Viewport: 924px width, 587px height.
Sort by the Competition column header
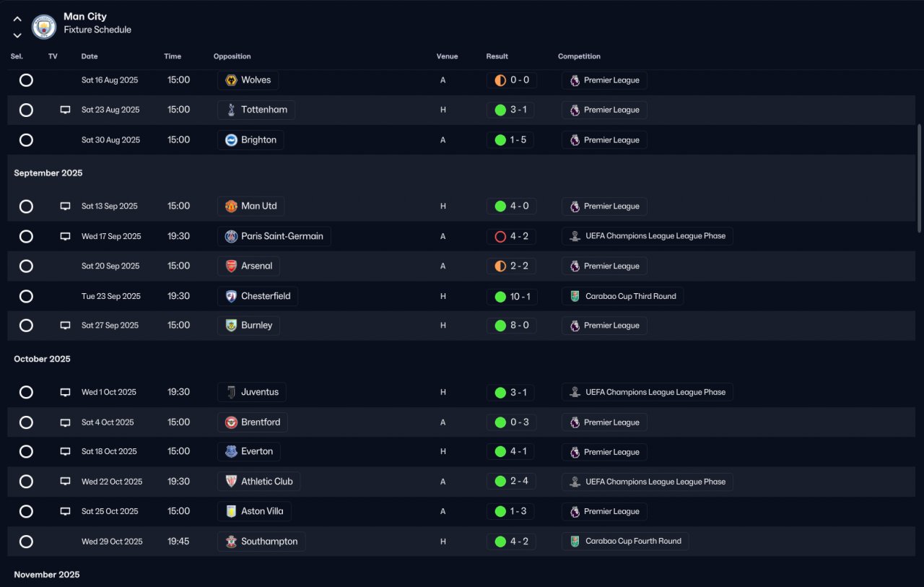click(x=579, y=56)
